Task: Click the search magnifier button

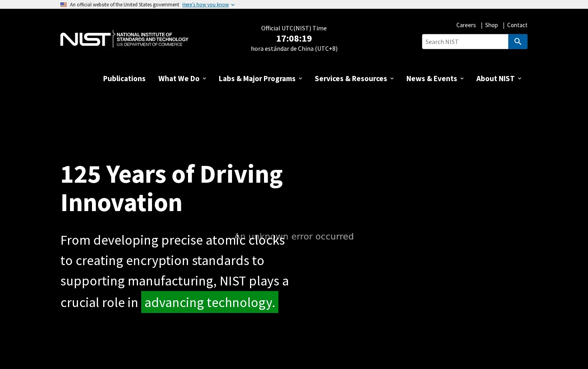Action: [x=518, y=42]
